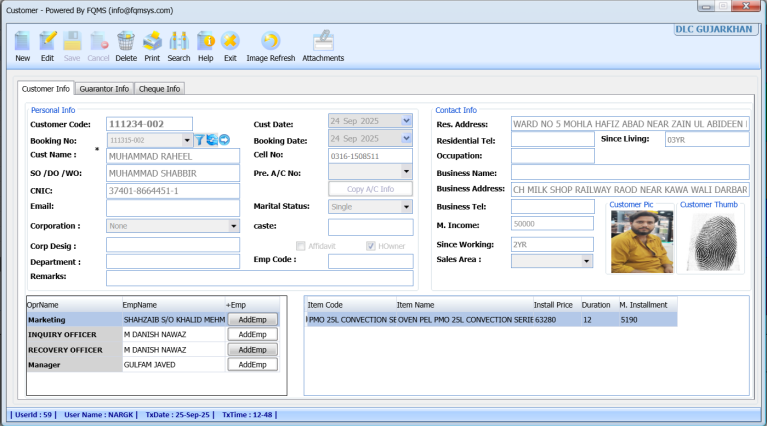The height and width of the screenshot is (426, 767).
Task: Switch to the Guarantor Info tab
Action: (104, 89)
